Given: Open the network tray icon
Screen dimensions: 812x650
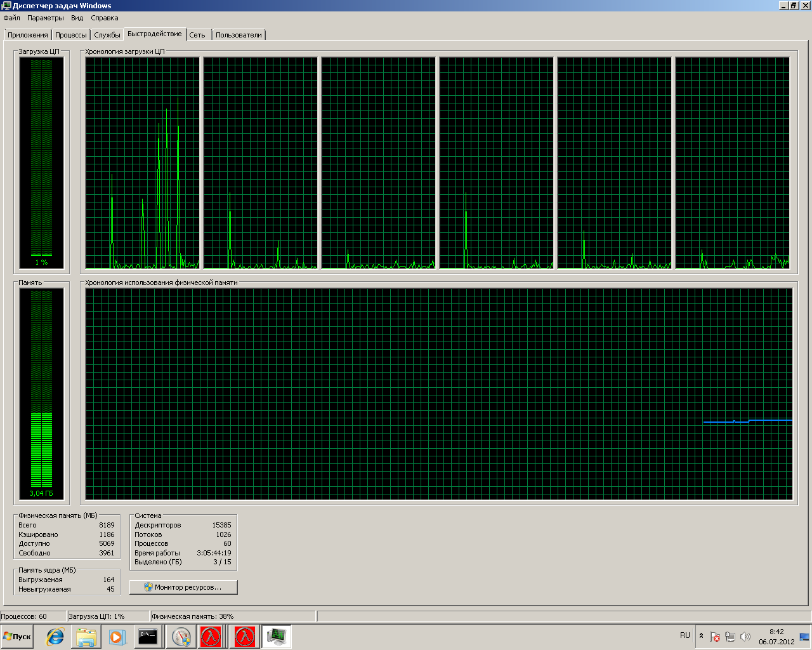Looking at the screenshot, I should [730, 637].
